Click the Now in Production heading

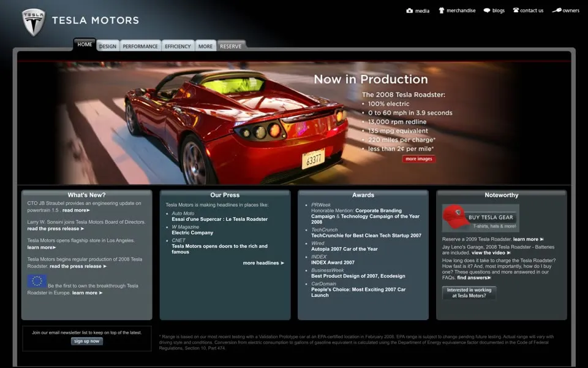(x=371, y=79)
